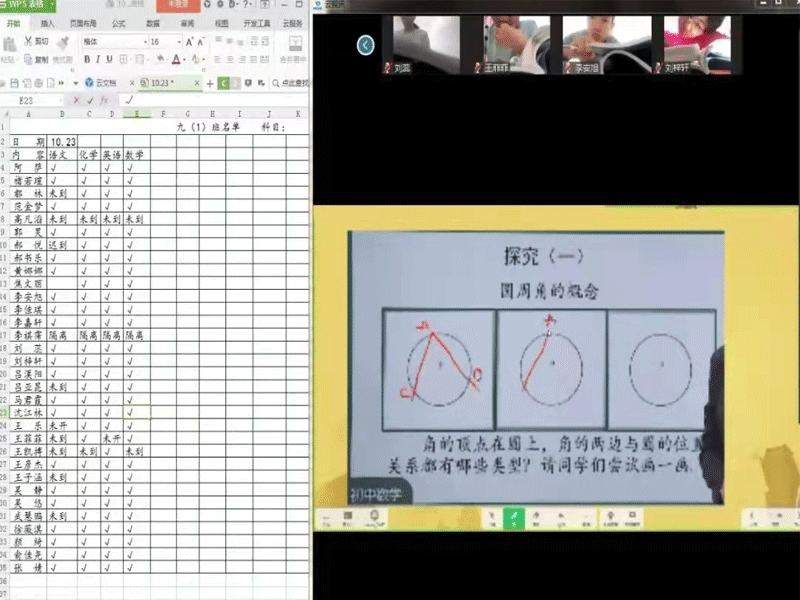Click the Print Preview icon

tap(51, 83)
